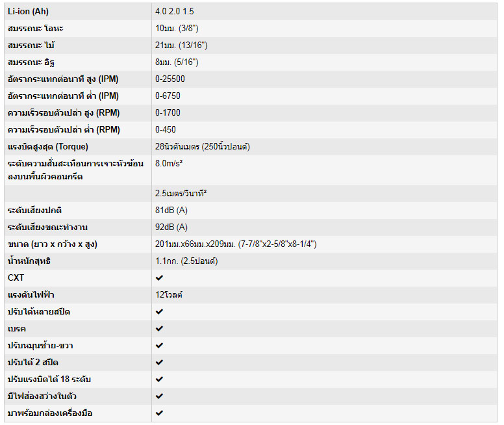Click the checkmark beside มีไฟส่องสว่างในตัว

159,396
